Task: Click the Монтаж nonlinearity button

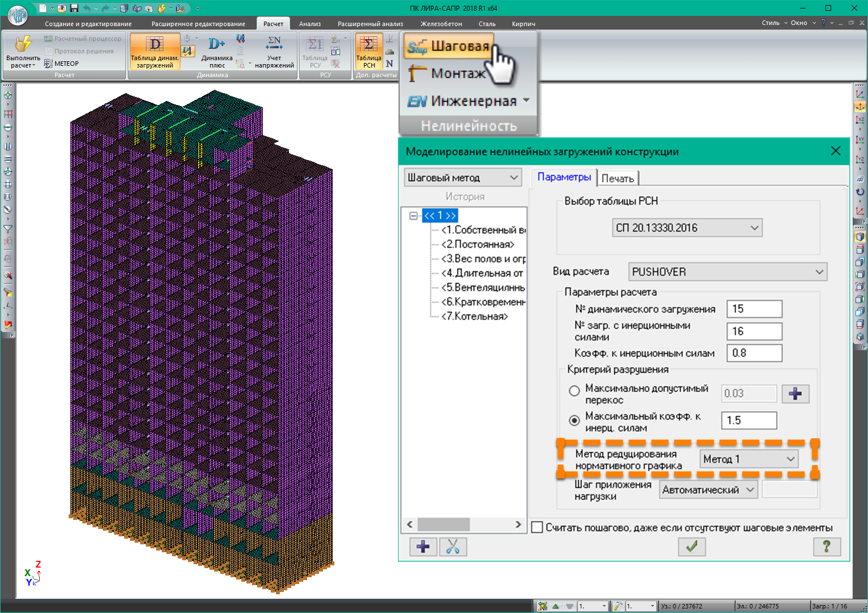Action: [448, 73]
